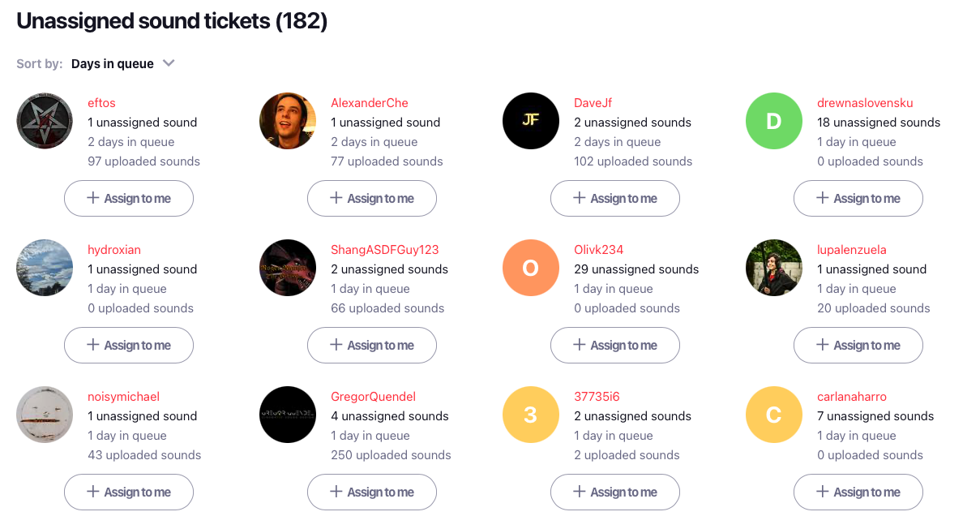This screenshot has height=529, width=980.
Task: Click GregorQuendel's black logo avatar
Action: [x=288, y=415]
